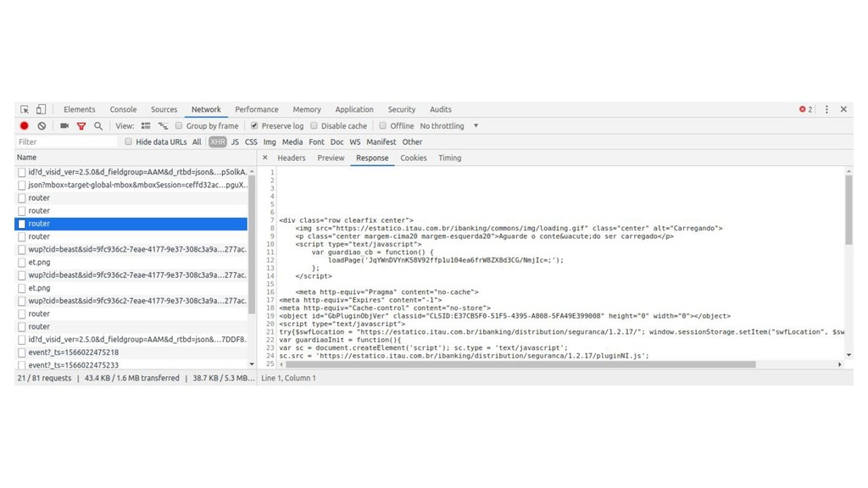Select the json?mbox=target-global-mbox request
This screenshot has height=488, width=868.
point(131,186)
